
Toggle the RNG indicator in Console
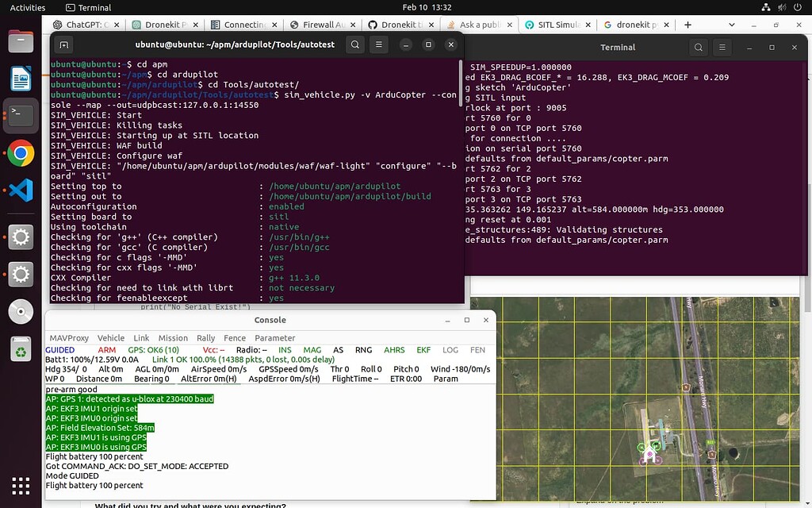click(363, 350)
